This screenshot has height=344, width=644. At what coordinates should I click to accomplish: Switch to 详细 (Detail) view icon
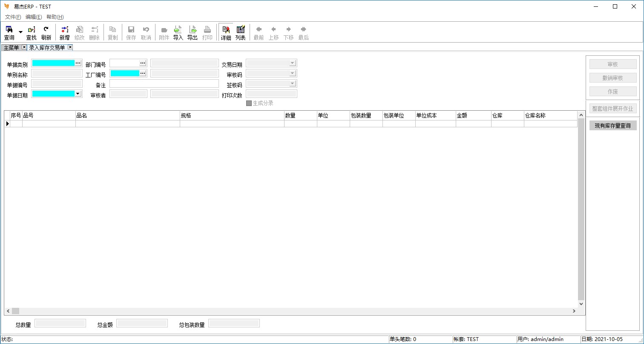[x=226, y=33]
